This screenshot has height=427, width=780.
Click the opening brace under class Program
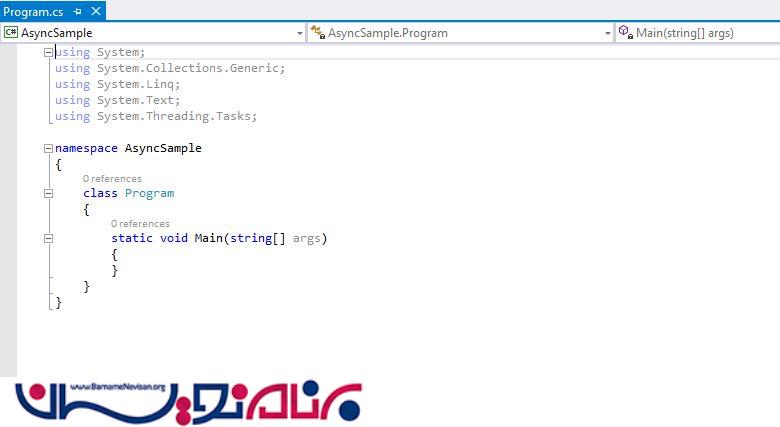click(87, 210)
